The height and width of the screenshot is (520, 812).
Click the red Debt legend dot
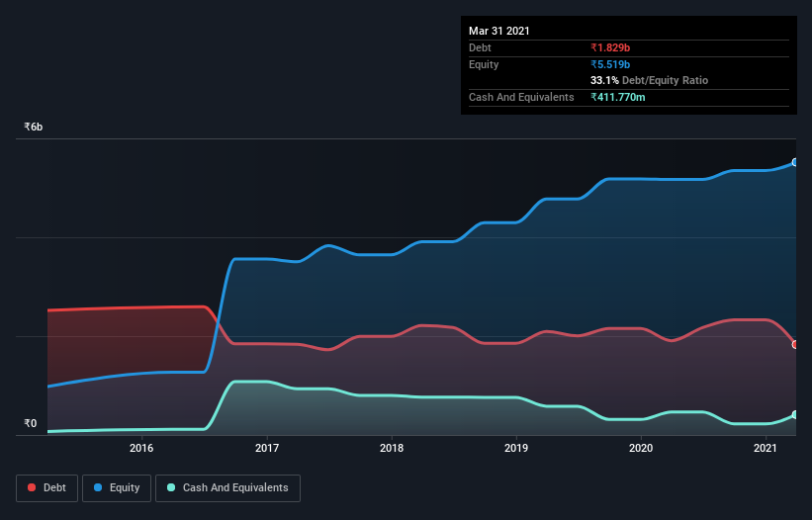[32, 487]
